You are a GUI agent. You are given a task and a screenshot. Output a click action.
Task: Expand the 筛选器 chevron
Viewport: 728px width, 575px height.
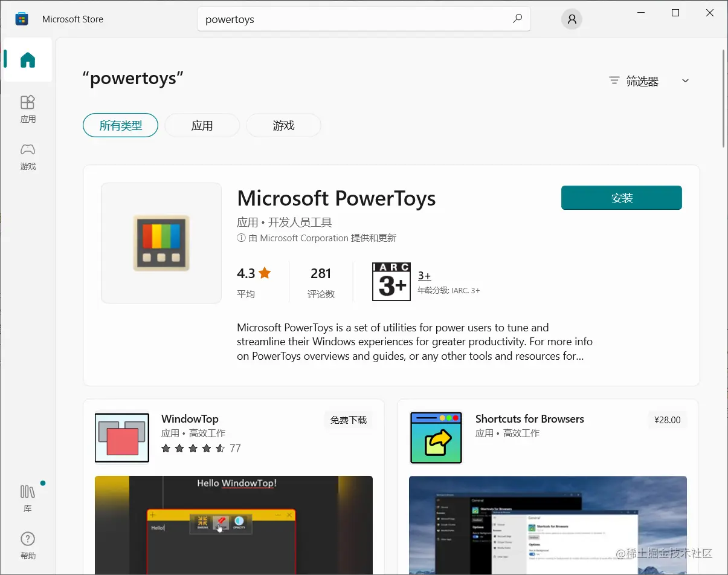[x=685, y=81]
